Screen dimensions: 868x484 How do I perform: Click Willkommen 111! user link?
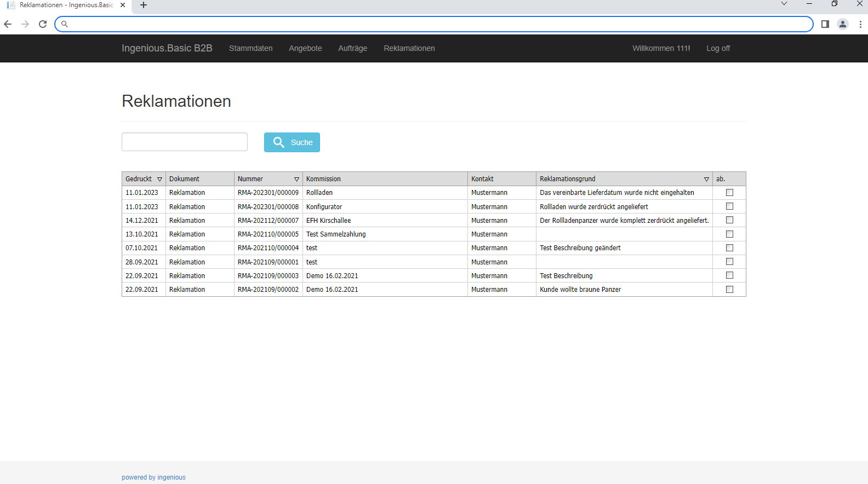[661, 48]
